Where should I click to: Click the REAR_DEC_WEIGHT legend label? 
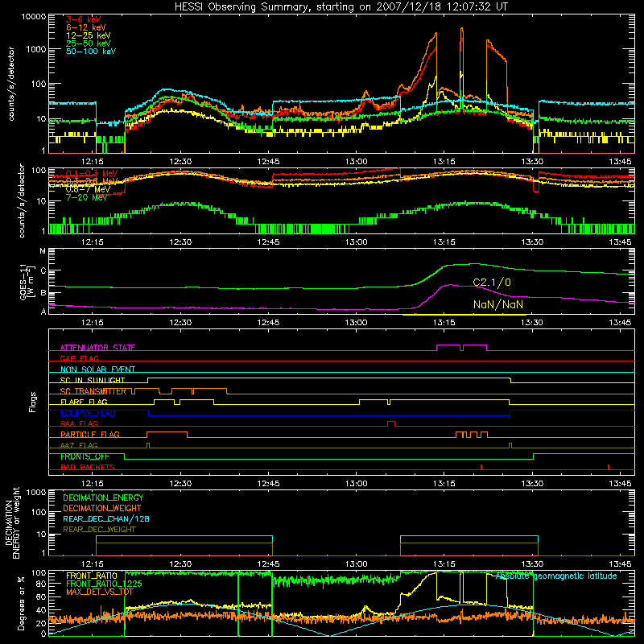tap(99, 530)
